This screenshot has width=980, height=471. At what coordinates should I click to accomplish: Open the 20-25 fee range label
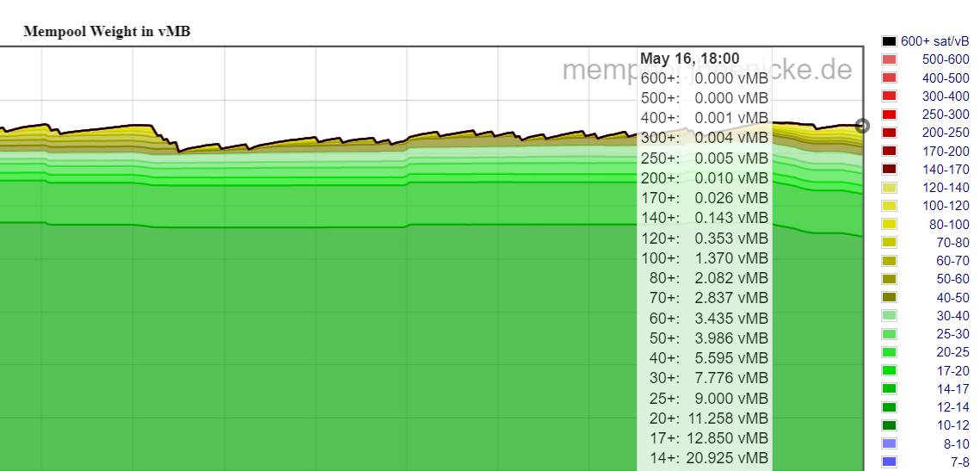[953, 352]
